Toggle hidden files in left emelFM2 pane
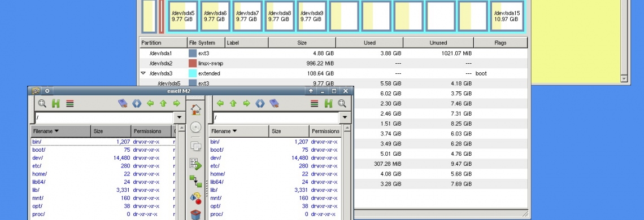Image resolution: width=644 pixels, height=220 pixels. tap(56, 103)
